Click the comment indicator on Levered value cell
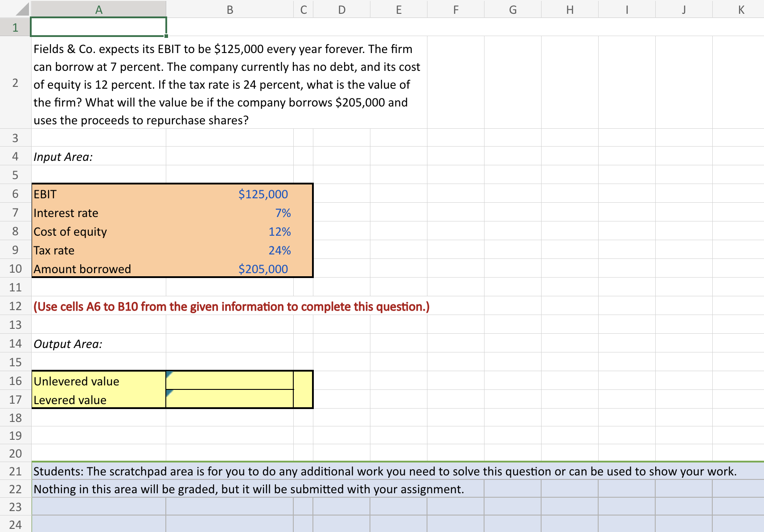This screenshot has width=764, height=532. coord(169,393)
